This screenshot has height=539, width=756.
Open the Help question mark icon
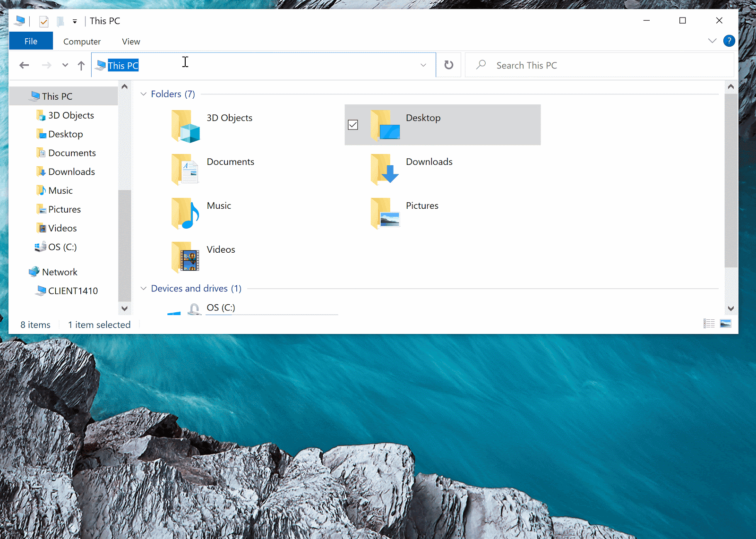(729, 41)
